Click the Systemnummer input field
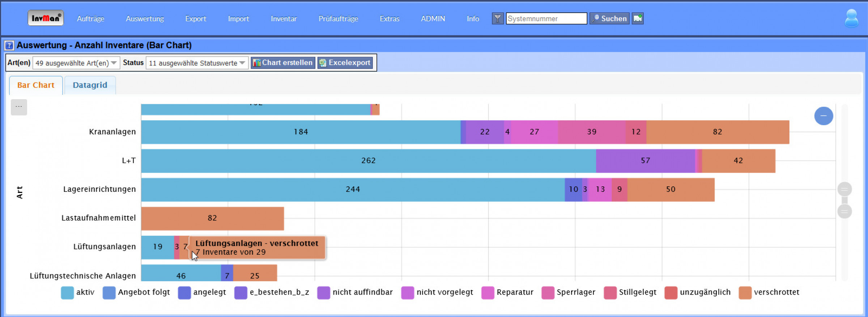868x317 pixels. click(x=546, y=18)
